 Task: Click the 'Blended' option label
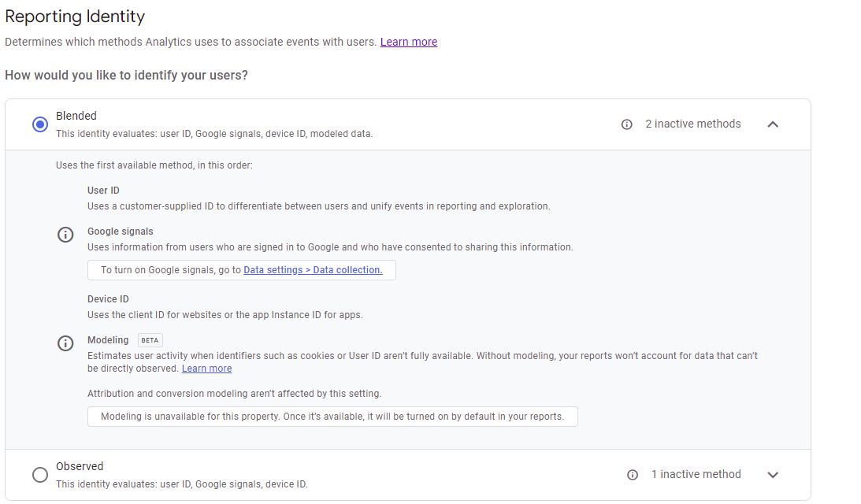coord(76,116)
